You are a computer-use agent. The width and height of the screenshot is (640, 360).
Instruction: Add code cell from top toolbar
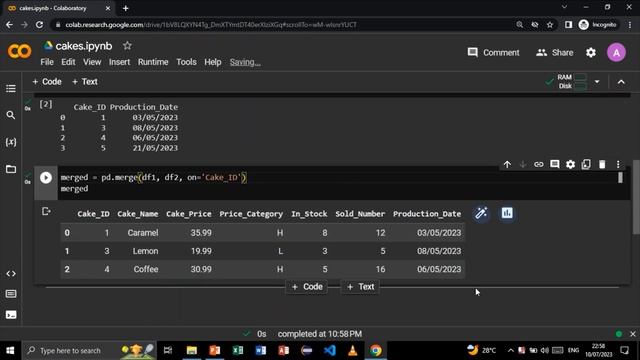pyautogui.click(x=47, y=82)
